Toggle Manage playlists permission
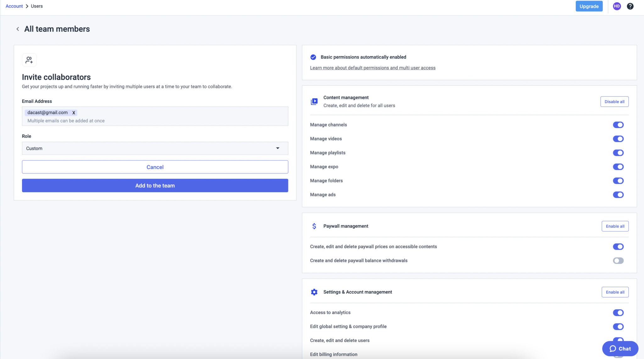This screenshot has width=644, height=359. tap(618, 153)
